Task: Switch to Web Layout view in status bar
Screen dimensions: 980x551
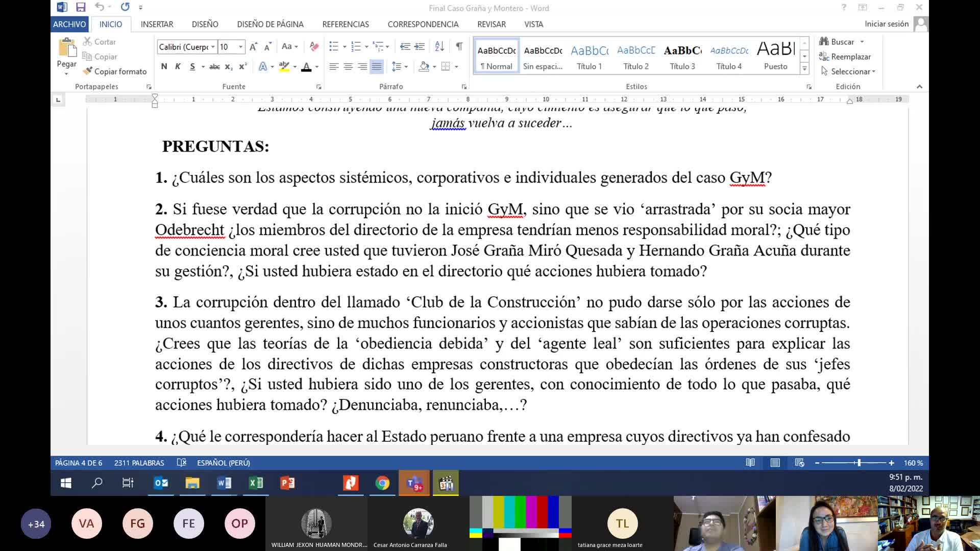Action: click(799, 463)
